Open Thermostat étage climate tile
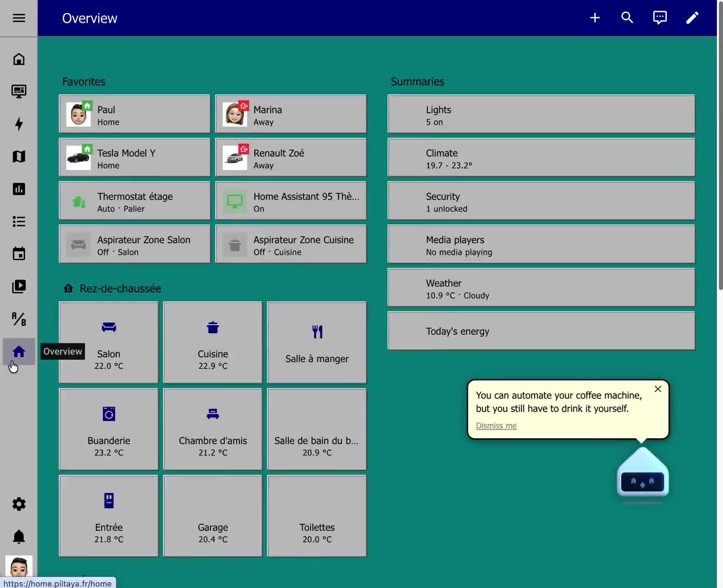 (134, 201)
